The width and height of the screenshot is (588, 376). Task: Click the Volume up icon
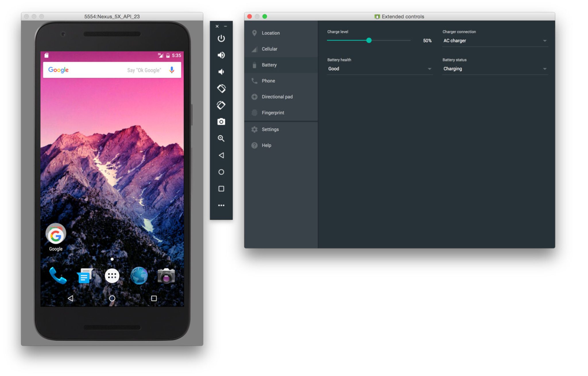point(221,55)
